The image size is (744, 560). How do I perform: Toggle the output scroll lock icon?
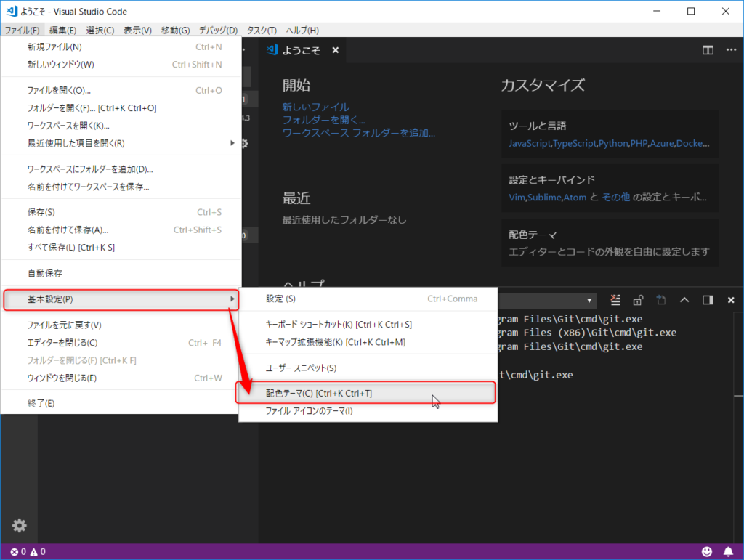(x=638, y=300)
